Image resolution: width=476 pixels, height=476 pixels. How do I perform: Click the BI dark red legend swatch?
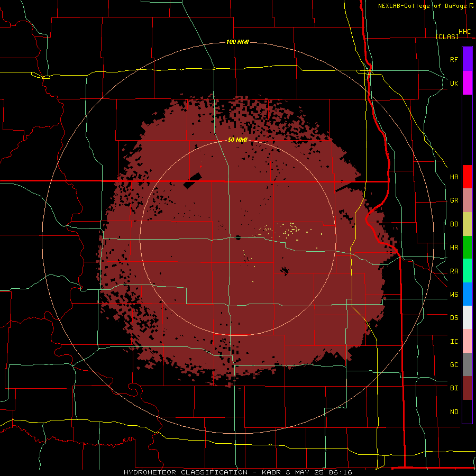[x=467, y=388]
